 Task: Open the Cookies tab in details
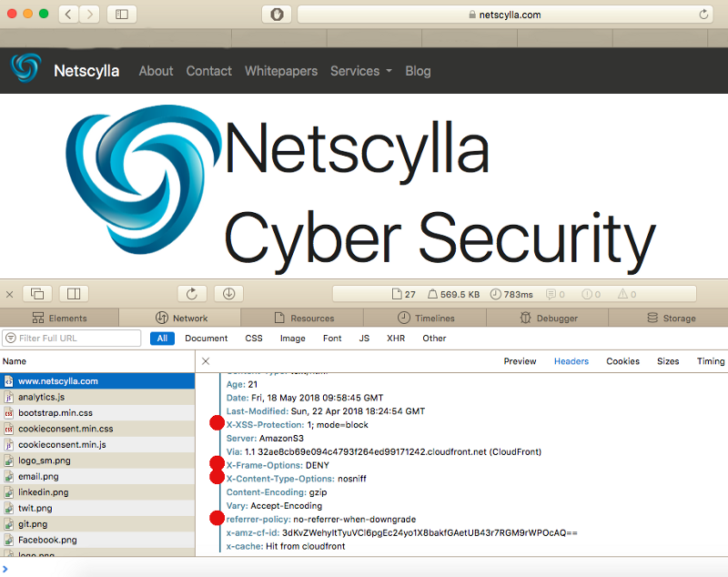[622, 361]
